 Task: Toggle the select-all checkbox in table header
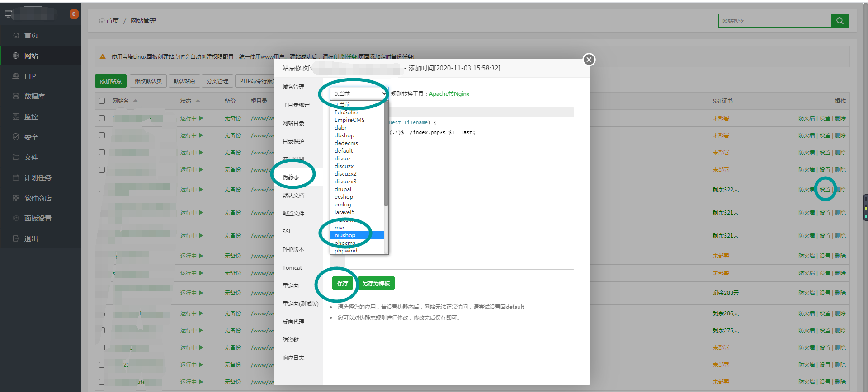102,101
